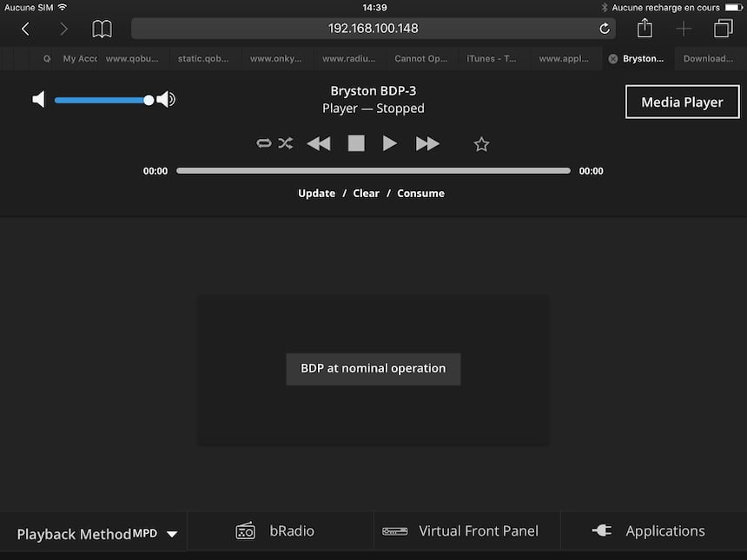The width and height of the screenshot is (747, 560).
Task: Add a new tab with plus icon
Action: (684, 29)
